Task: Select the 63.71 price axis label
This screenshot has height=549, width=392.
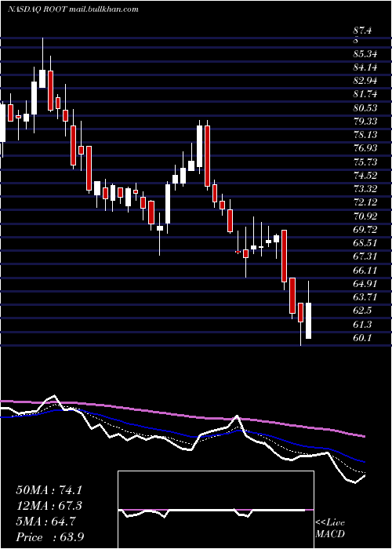Action: coord(365,297)
